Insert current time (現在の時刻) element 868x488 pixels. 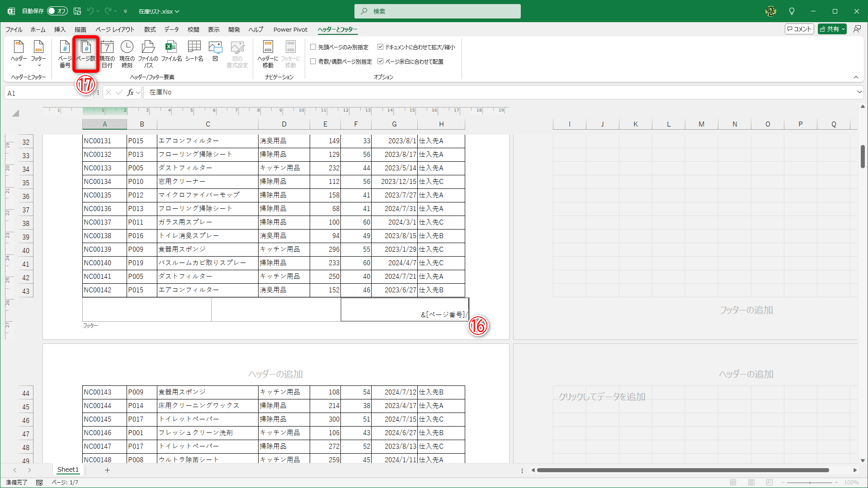127,54
